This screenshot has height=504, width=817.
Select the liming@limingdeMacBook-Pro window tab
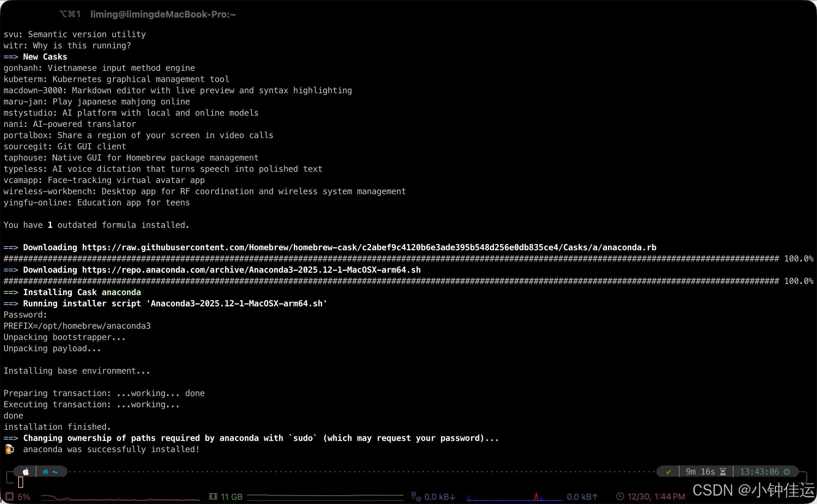[x=163, y=14]
